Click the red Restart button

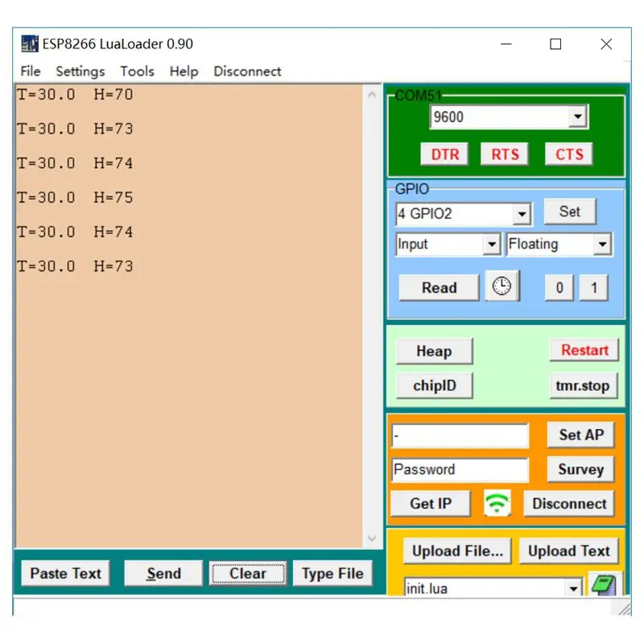(x=584, y=350)
